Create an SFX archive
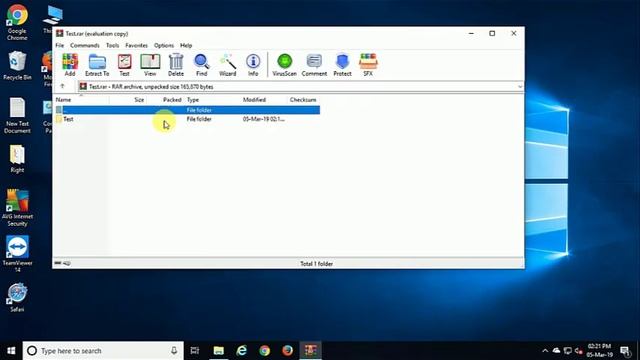This screenshot has height=360, width=640. (x=368, y=65)
